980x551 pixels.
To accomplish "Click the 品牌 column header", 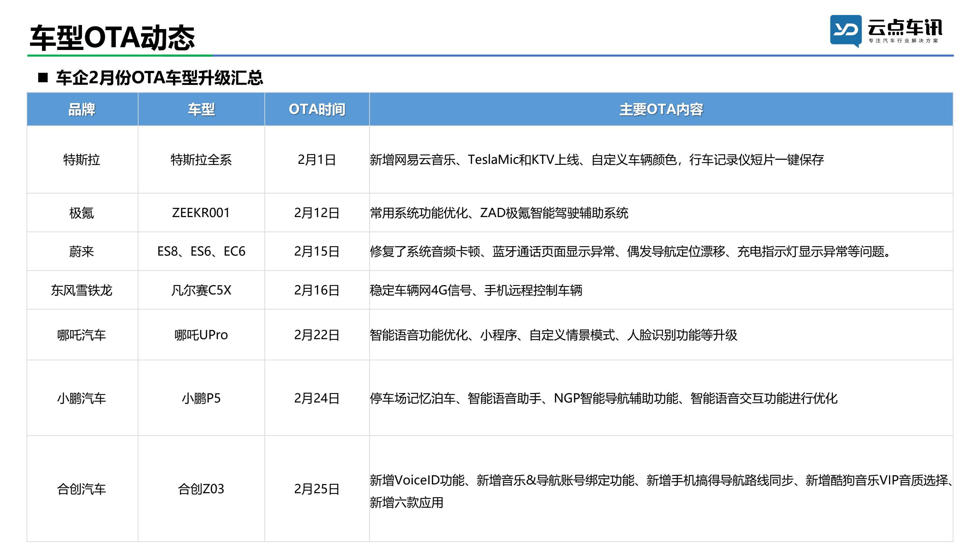I will coord(82,109).
